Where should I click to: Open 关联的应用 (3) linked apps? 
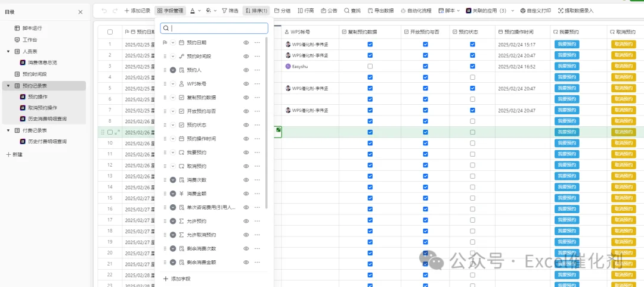coord(486,11)
